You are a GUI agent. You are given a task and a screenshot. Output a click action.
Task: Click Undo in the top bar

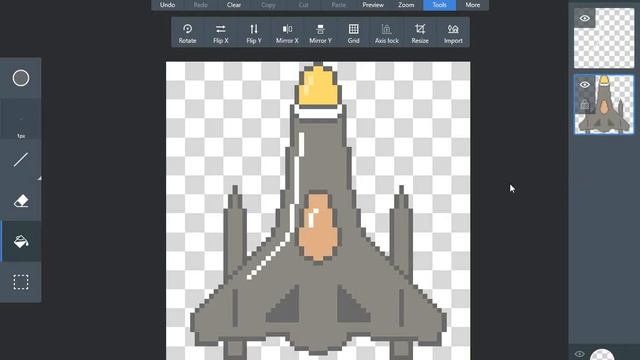click(x=167, y=5)
